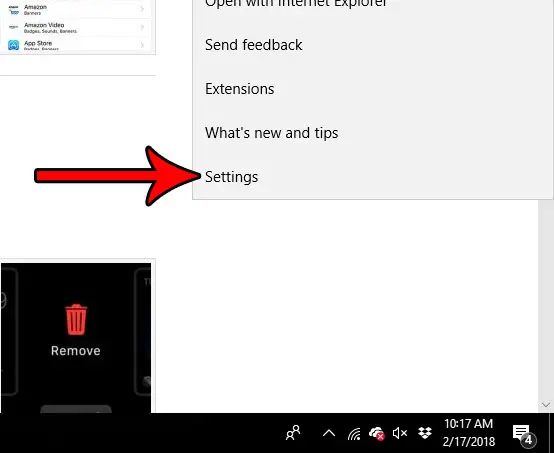Screen dimensions: 554x453
Task: Expand the Amazon Video row chevron
Action: 142,27
